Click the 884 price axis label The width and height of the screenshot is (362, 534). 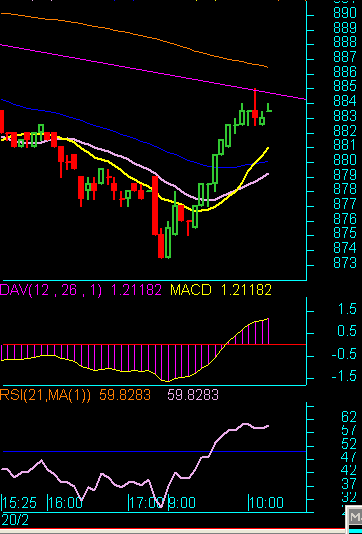tap(345, 101)
